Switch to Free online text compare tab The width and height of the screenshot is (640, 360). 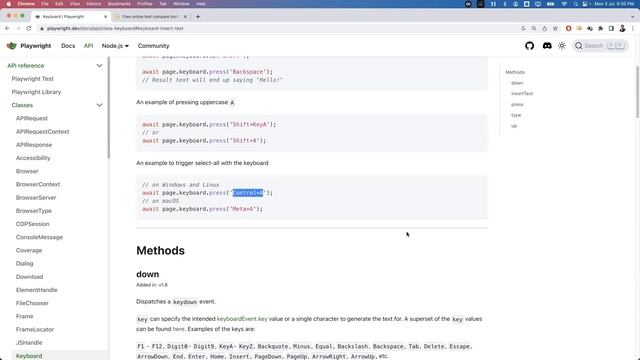[150, 17]
